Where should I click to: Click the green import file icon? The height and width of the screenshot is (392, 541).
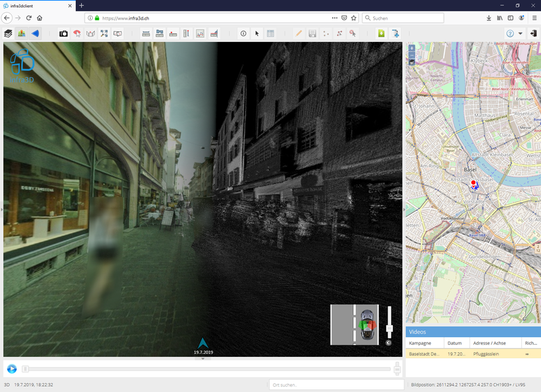pos(381,33)
